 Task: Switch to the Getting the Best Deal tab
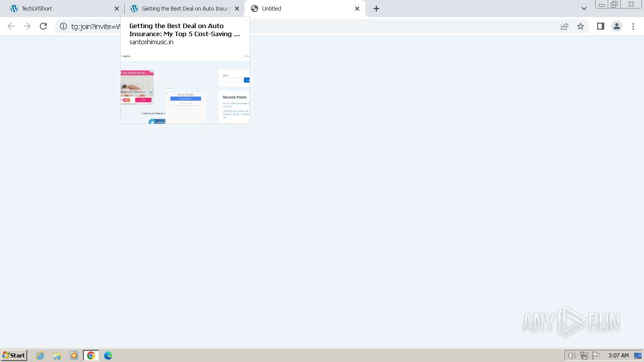point(185,9)
